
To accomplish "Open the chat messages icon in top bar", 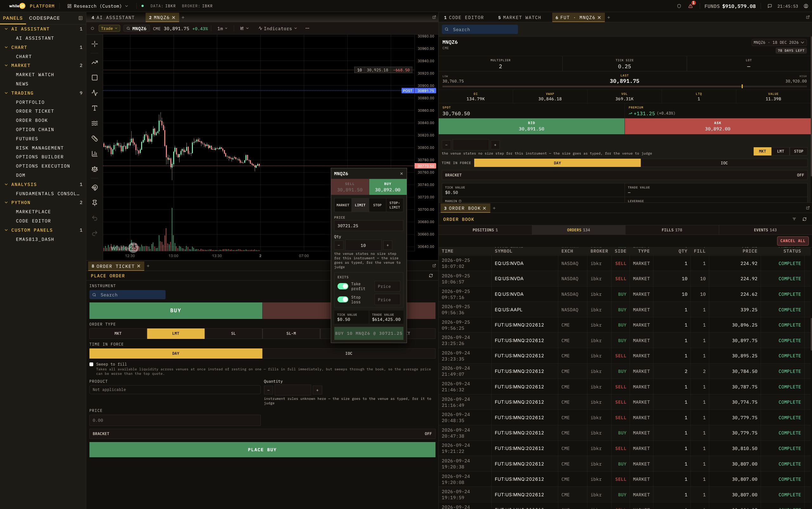I will click(x=769, y=6).
